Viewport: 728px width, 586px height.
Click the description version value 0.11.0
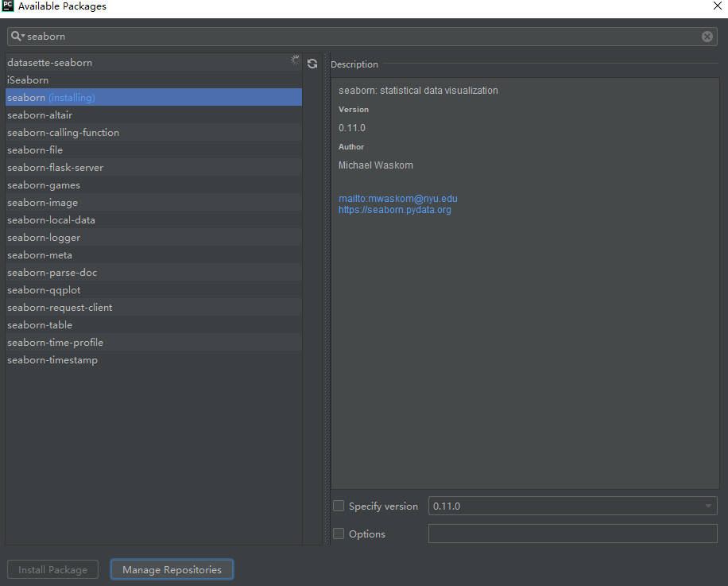click(352, 128)
